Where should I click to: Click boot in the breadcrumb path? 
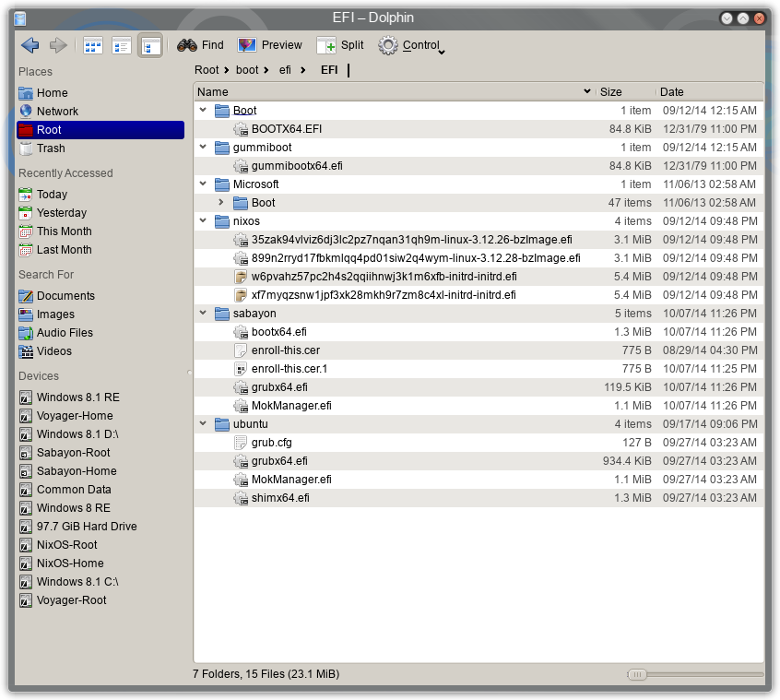pos(247,70)
